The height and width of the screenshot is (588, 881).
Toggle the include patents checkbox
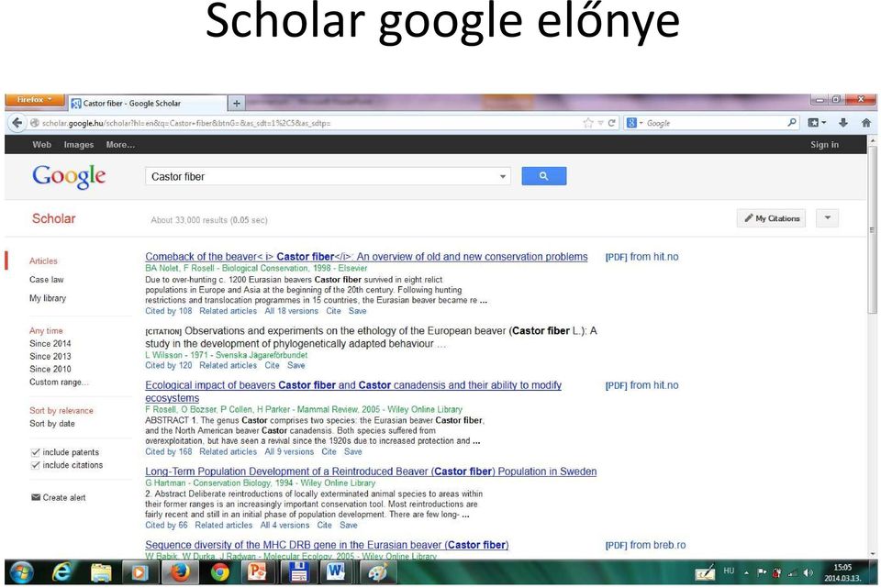(x=36, y=452)
